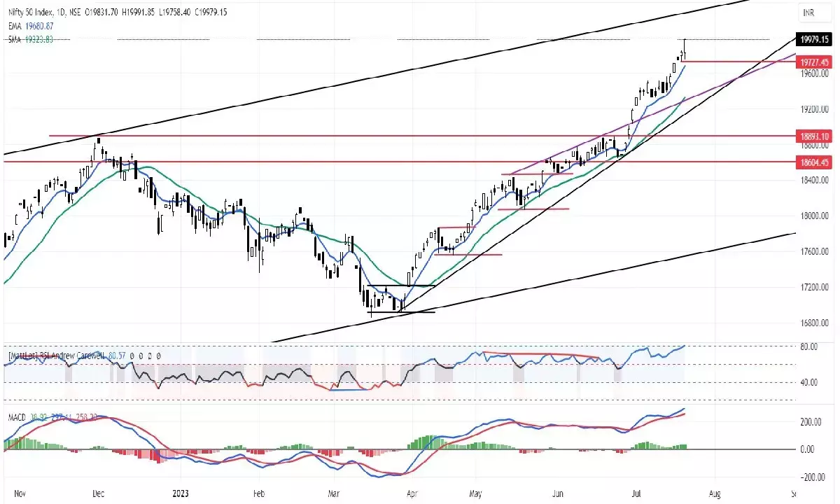
Task: Select the 2023 marker on the time axis
Action: pos(181,493)
